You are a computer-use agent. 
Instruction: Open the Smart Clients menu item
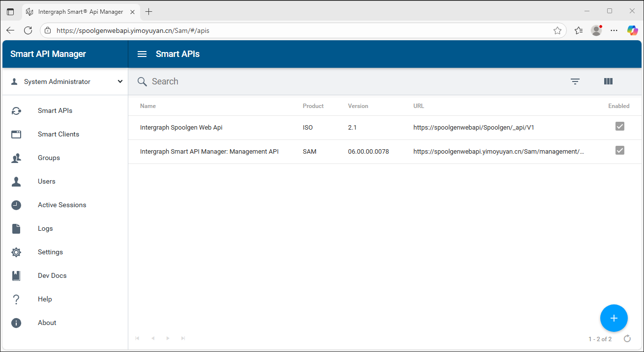coord(58,135)
